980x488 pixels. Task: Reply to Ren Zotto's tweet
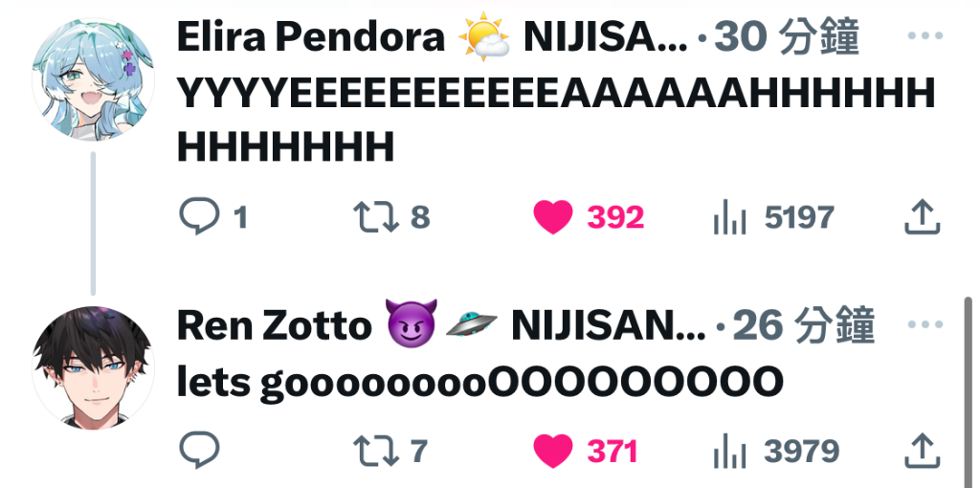pyautogui.click(x=199, y=450)
